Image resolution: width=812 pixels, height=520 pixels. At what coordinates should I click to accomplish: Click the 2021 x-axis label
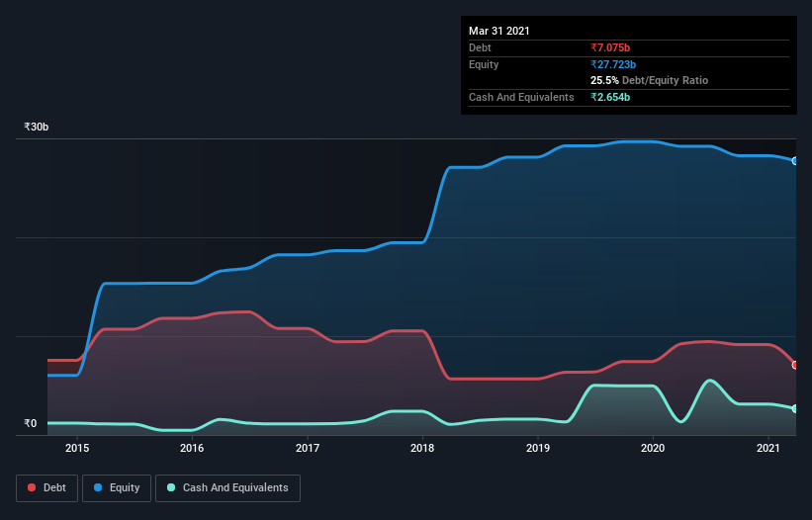767,448
